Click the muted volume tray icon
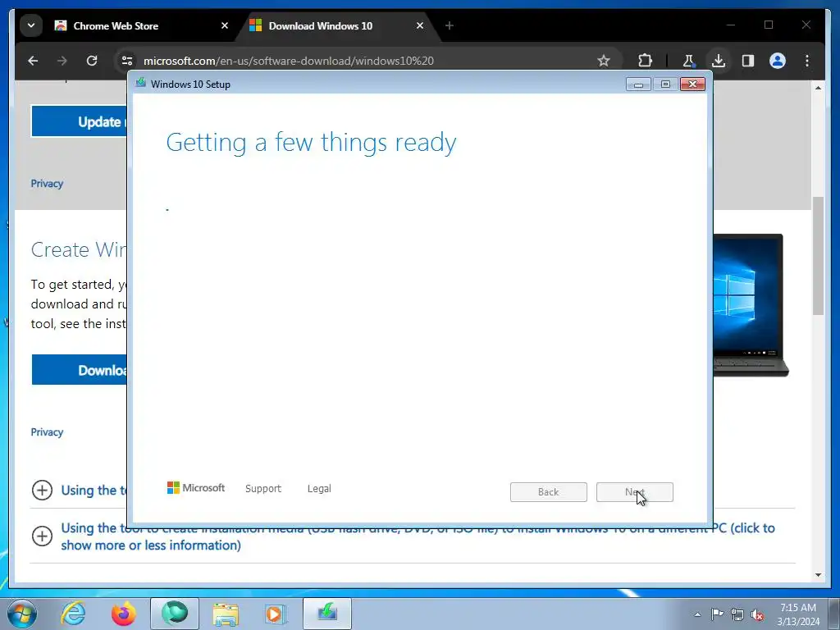Image resolution: width=840 pixels, height=630 pixels. click(x=757, y=614)
